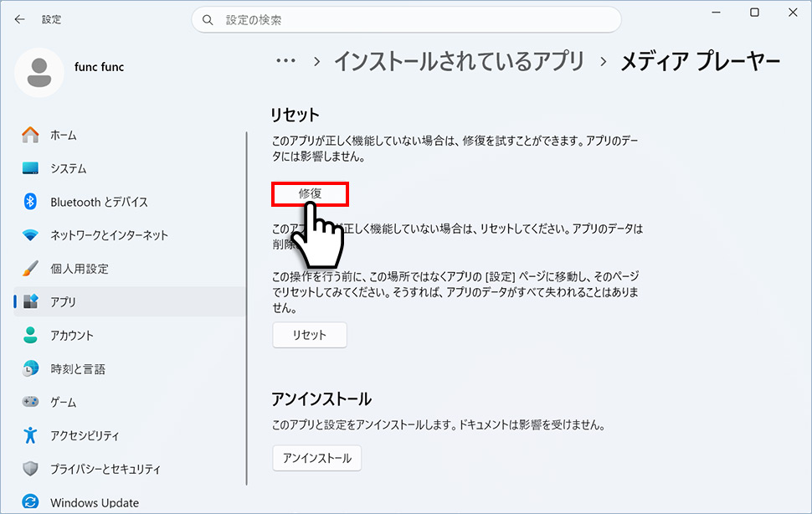812x514 pixels.
Task: Select アプリ category in sidebar
Action: pos(130,301)
